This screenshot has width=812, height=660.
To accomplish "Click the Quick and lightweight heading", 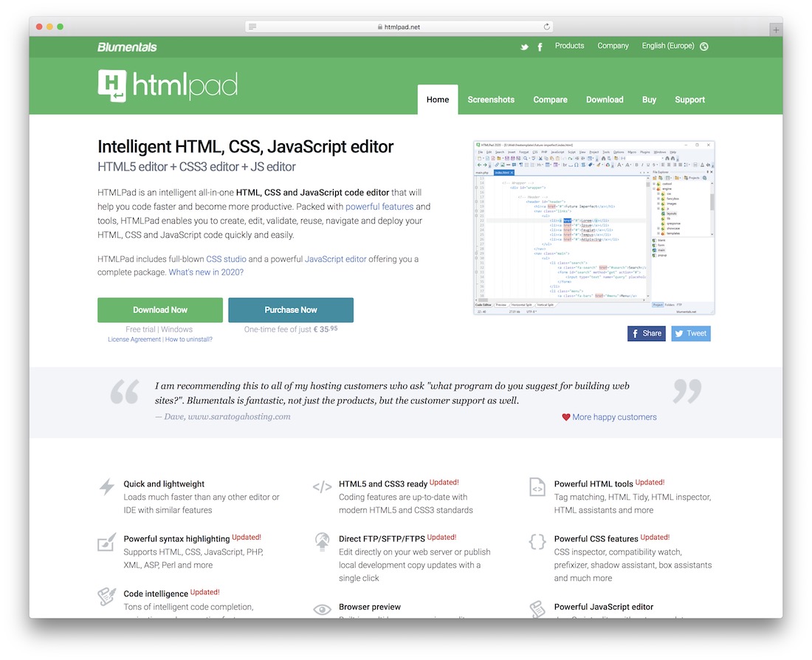I will pyautogui.click(x=164, y=484).
